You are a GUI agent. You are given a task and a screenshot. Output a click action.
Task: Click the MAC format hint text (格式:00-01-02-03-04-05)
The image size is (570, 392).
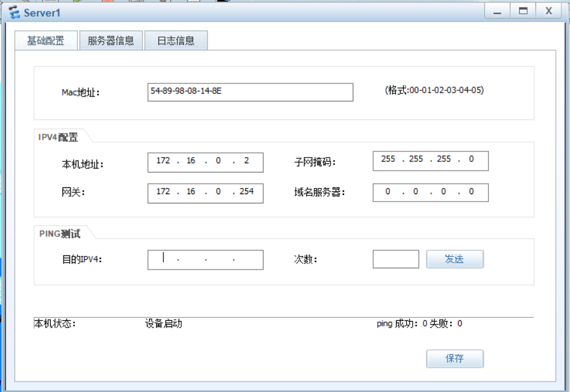(434, 90)
